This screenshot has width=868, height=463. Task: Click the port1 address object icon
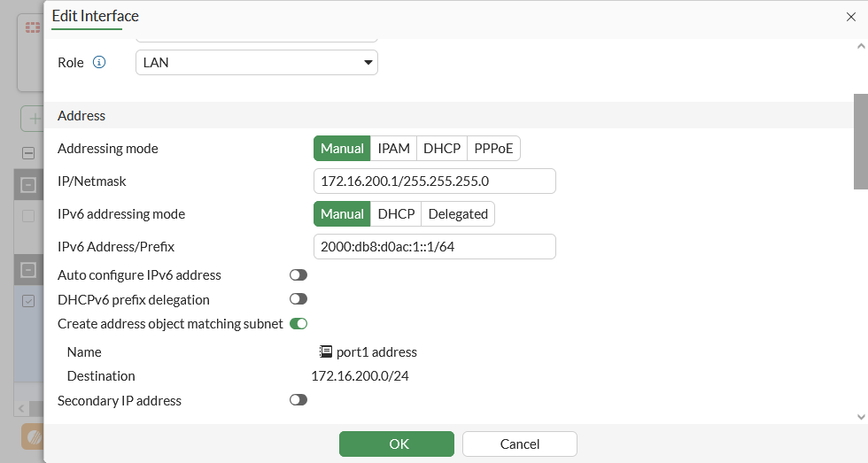(326, 351)
